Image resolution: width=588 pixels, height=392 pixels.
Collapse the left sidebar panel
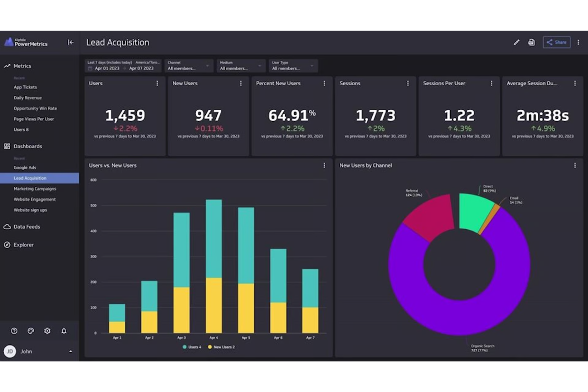71,42
